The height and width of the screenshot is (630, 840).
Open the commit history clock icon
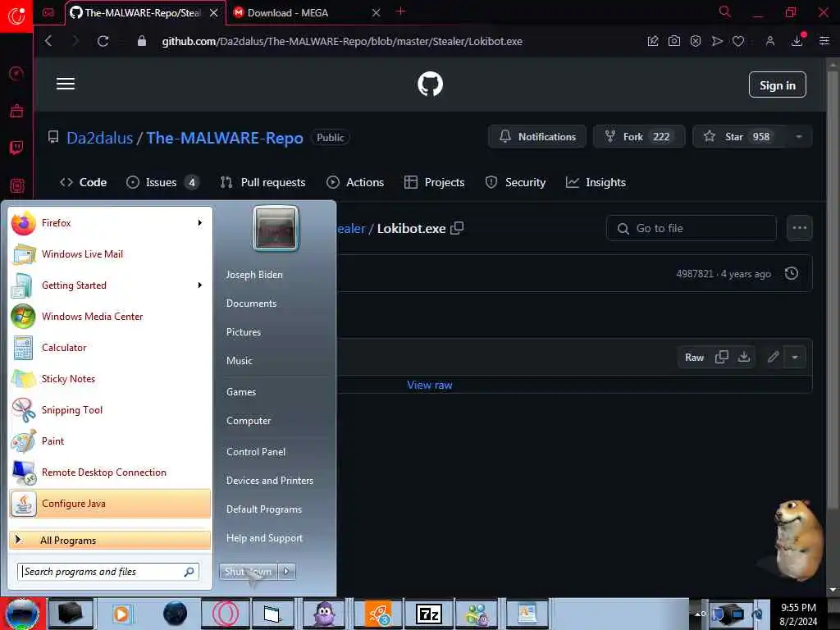coord(792,274)
